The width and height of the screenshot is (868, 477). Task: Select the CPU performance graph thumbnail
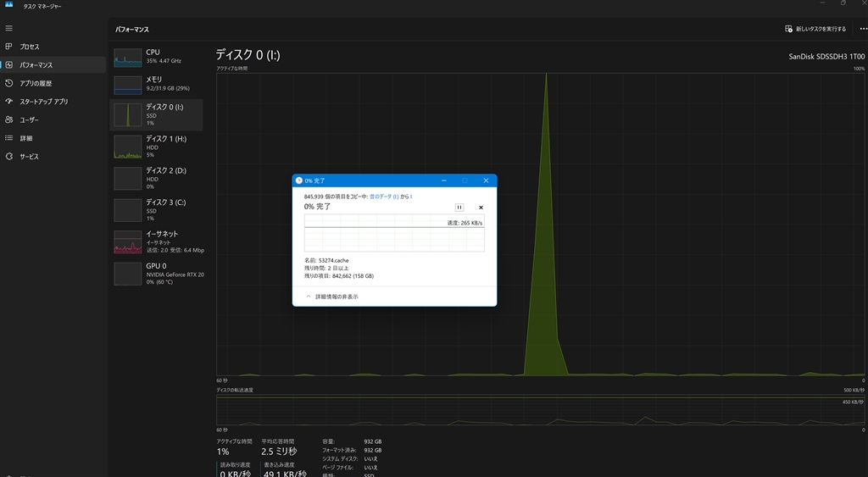click(157, 57)
